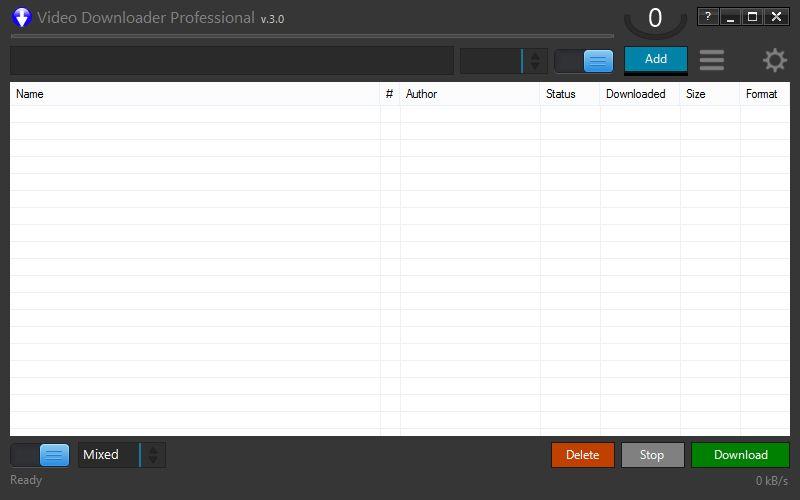Screen dimensions: 800x500
Task: Click the orange Delete button
Action: tap(583, 455)
